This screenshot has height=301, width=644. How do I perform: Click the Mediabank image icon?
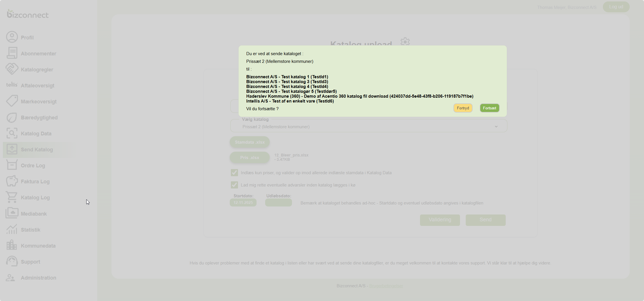pyautogui.click(x=12, y=213)
